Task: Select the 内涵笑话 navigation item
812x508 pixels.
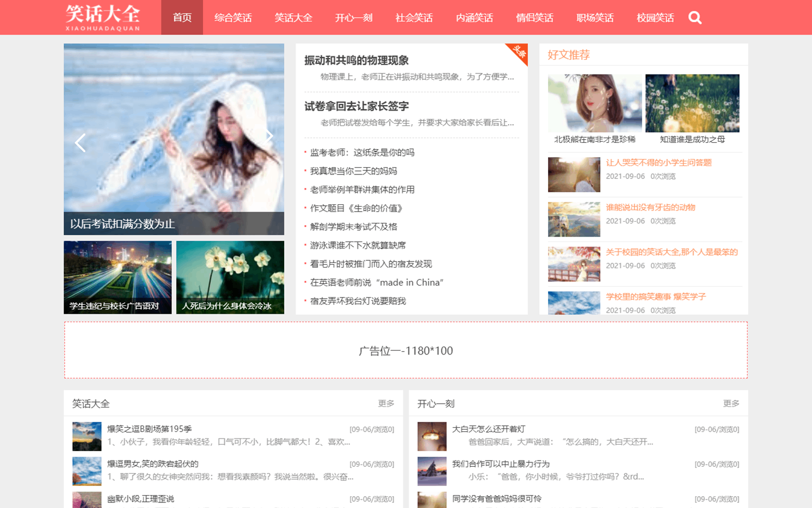Action: [474, 17]
